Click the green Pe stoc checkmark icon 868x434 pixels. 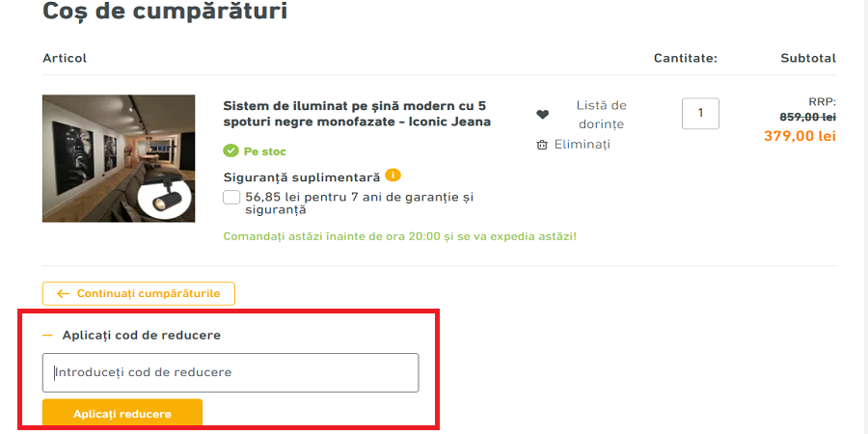(x=231, y=151)
